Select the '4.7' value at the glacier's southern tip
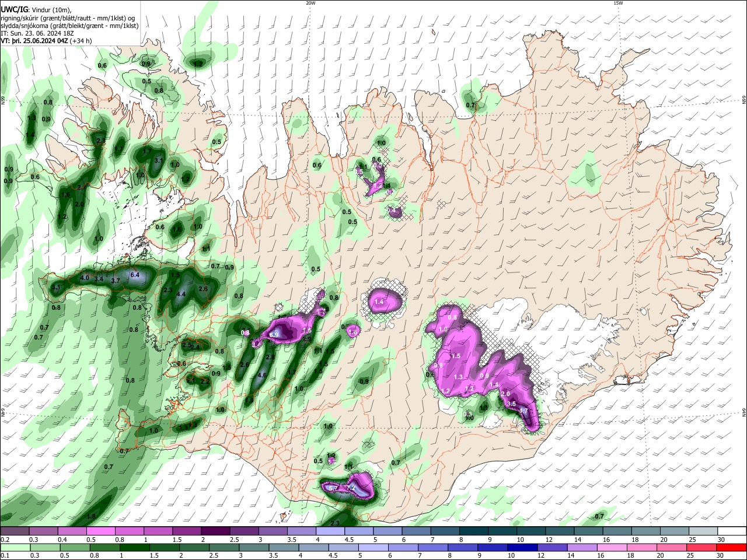747x560 pixels. [x=523, y=411]
